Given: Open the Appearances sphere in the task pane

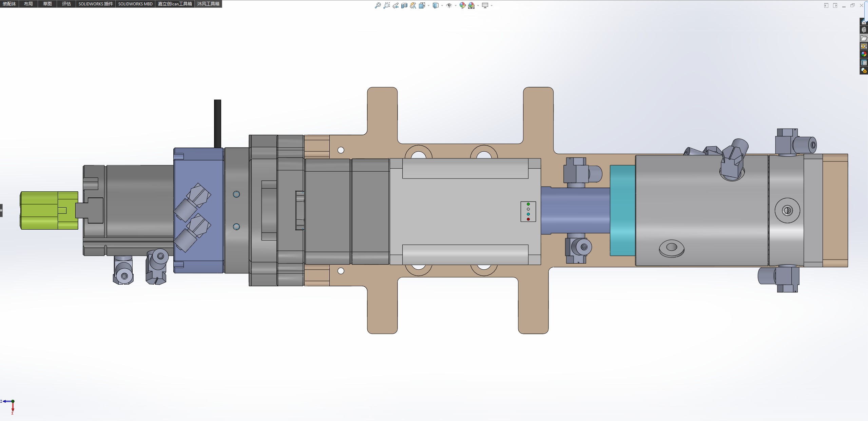Looking at the screenshot, I should click(x=864, y=54).
